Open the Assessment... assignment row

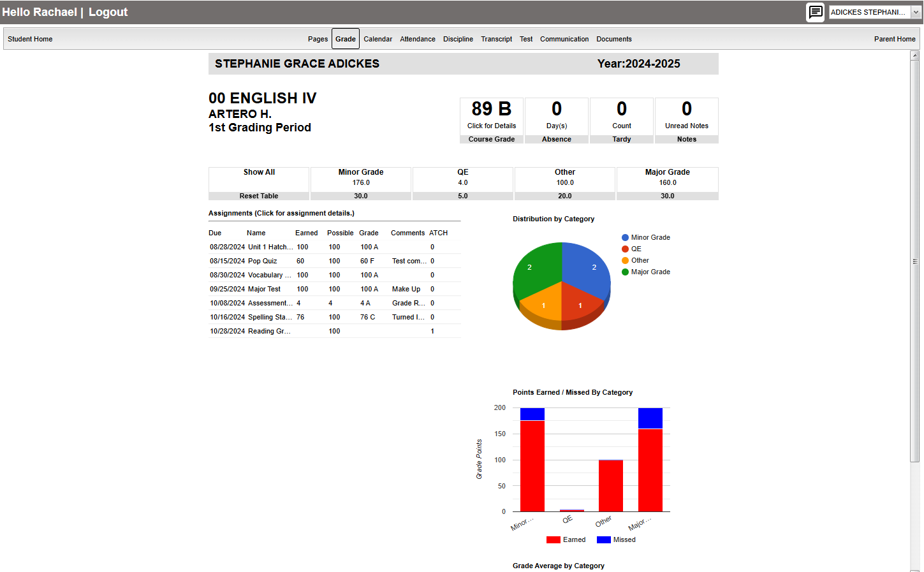(334, 303)
